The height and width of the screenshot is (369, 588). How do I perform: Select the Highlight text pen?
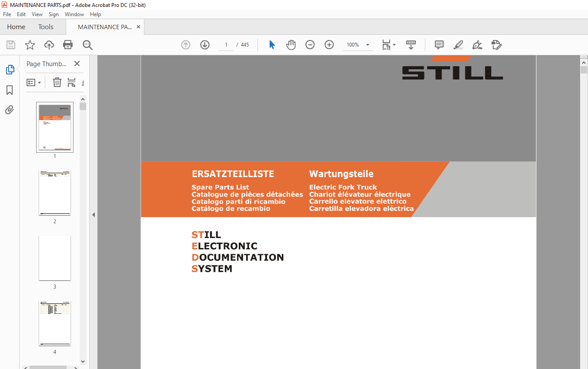(458, 45)
